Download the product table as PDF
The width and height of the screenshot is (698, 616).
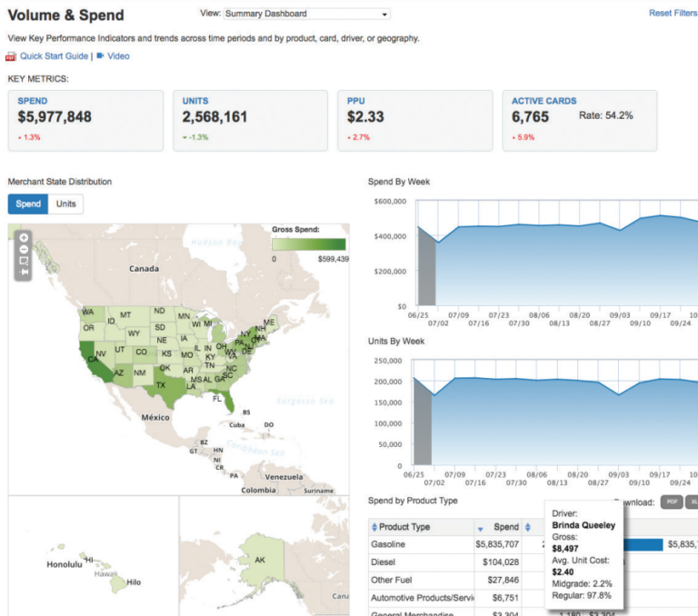coord(672,502)
